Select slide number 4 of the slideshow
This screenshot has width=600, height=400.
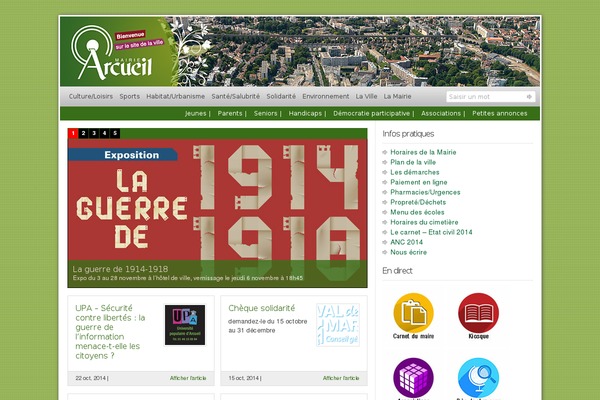point(104,133)
